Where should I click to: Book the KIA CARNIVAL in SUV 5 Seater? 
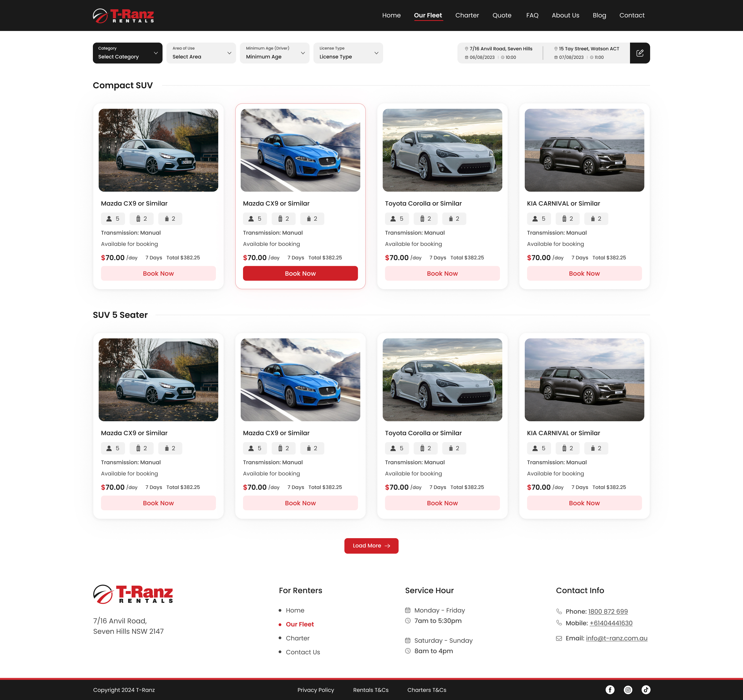[x=584, y=503]
